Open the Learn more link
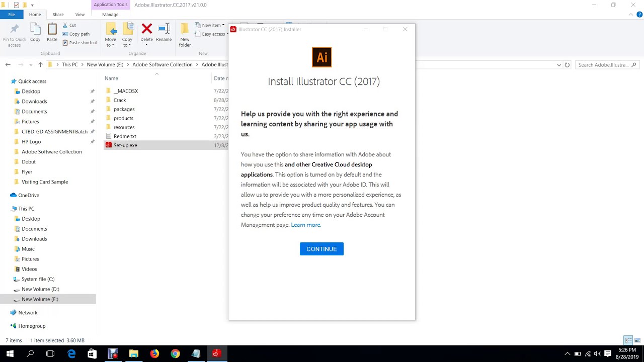The width and height of the screenshot is (644, 362). click(305, 225)
